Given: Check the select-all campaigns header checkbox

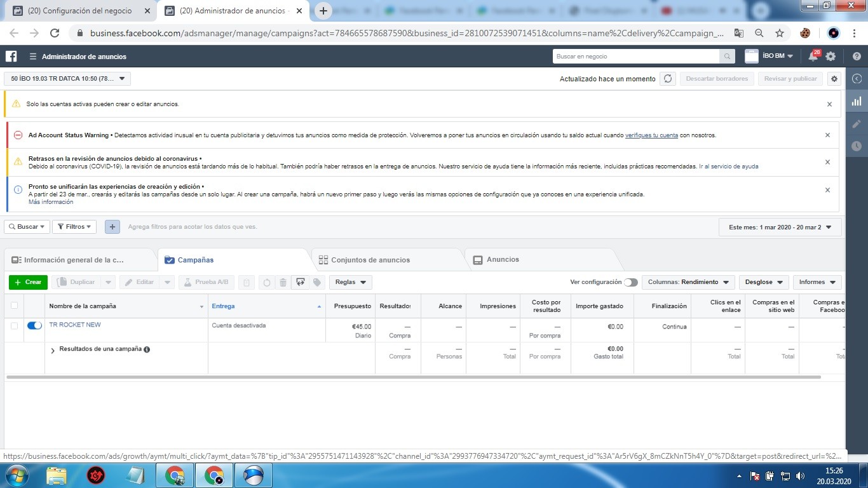Looking at the screenshot, I should (15, 306).
